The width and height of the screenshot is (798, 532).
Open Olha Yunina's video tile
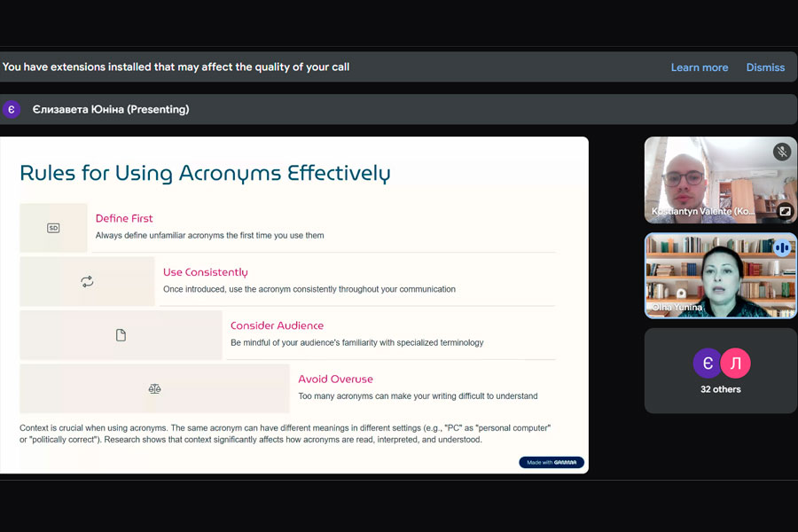pyautogui.click(x=720, y=276)
